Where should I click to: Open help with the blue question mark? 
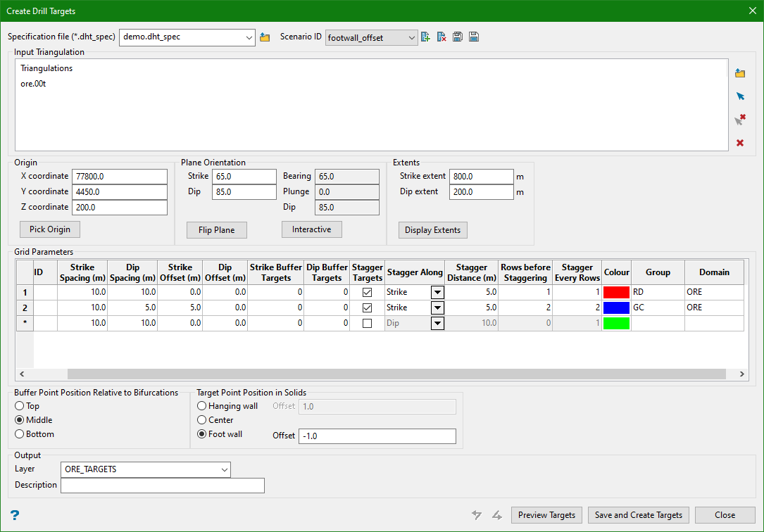click(14, 515)
